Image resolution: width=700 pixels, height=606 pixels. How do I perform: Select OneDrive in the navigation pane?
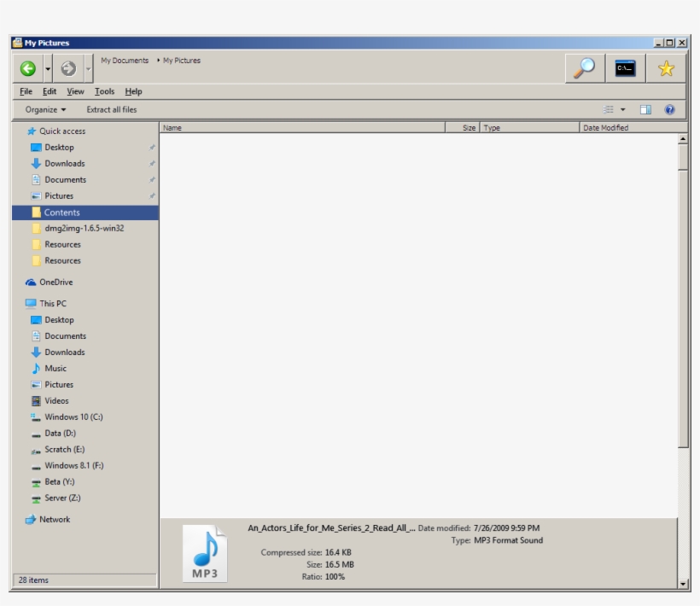coord(55,283)
